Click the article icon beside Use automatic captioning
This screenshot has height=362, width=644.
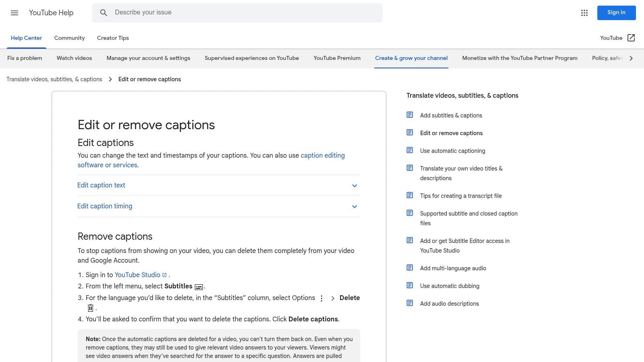(410, 150)
